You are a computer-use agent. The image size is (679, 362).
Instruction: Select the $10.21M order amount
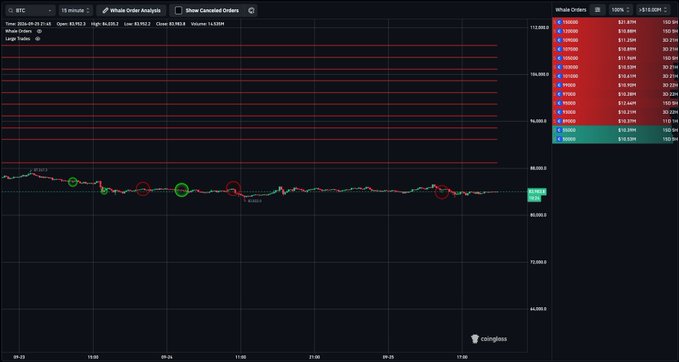[x=626, y=112]
